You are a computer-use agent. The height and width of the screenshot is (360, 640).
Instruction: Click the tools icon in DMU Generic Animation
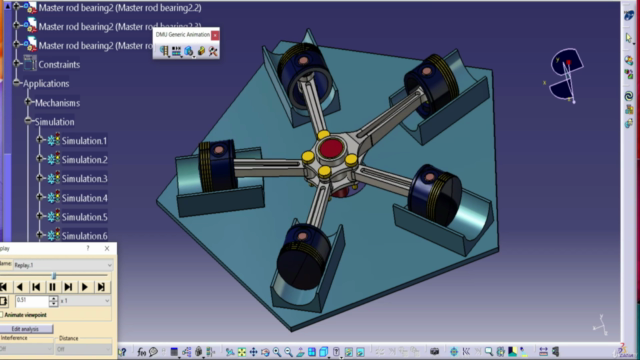coord(213,51)
